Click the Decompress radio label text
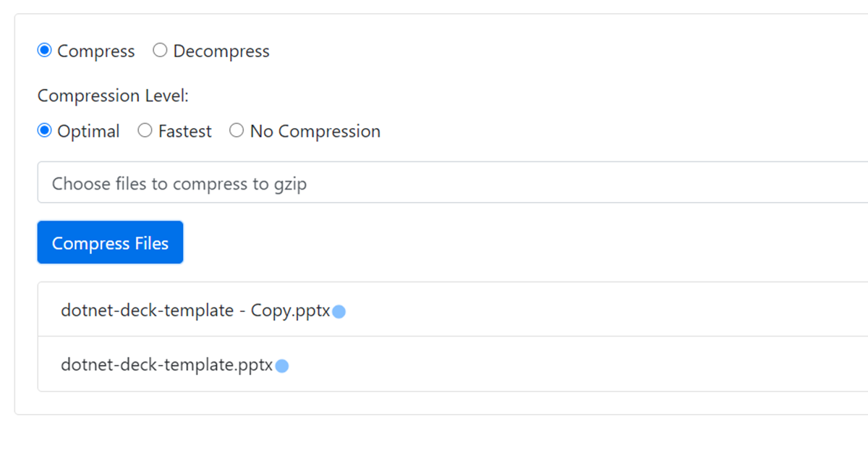The width and height of the screenshot is (868, 456). click(x=221, y=51)
